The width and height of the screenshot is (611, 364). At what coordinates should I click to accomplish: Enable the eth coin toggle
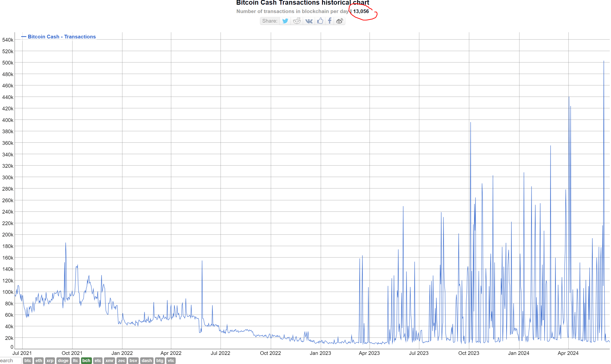click(39, 361)
